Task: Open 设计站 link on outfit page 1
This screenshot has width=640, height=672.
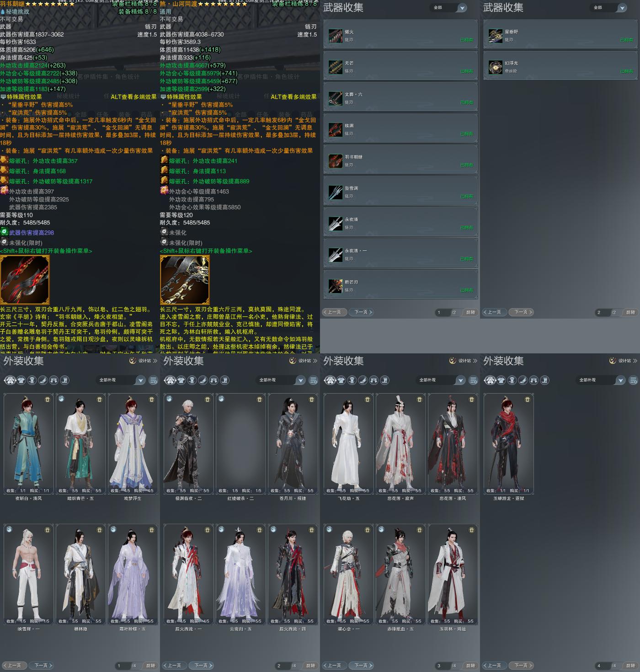Action: tap(144, 361)
